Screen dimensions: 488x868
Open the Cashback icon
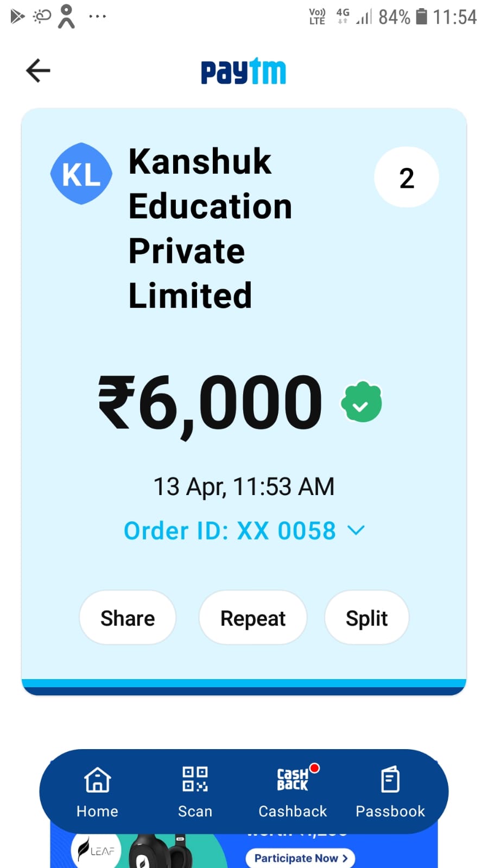coord(293,780)
